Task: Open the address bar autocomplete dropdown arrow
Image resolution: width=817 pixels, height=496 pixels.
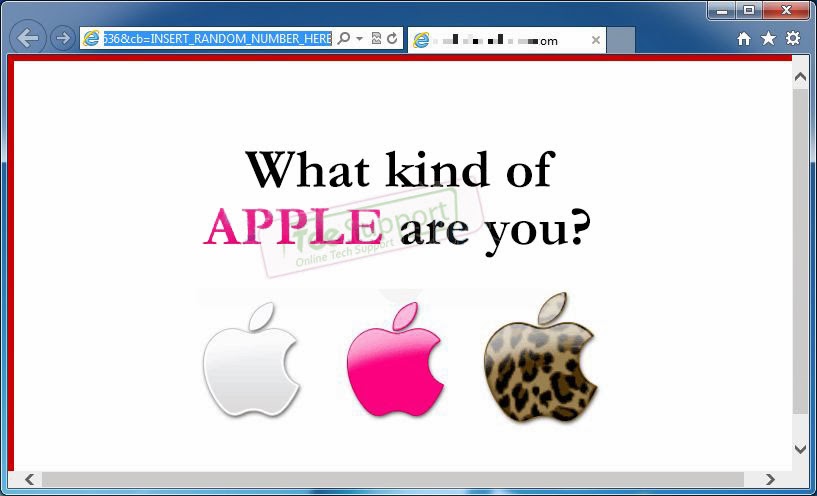Action: point(359,39)
